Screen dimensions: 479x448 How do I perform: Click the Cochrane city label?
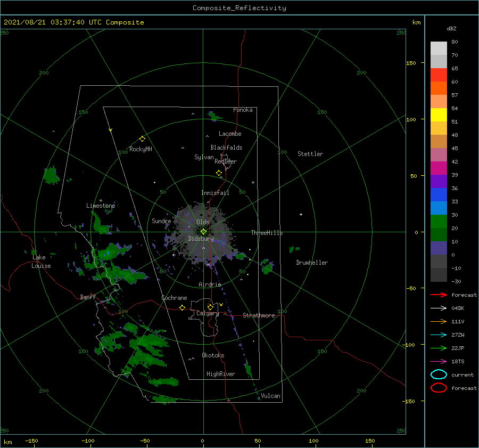[x=174, y=298]
